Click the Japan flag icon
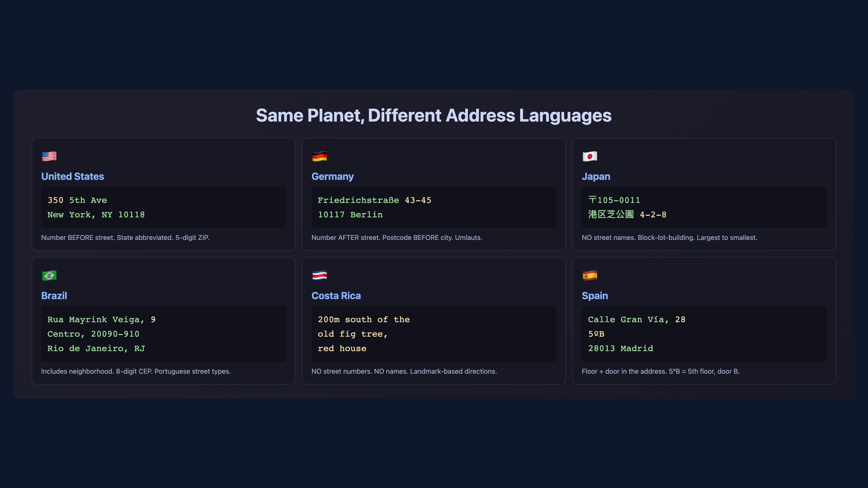This screenshot has height=488, width=868. pyautogui.click(x=590, y=157)
